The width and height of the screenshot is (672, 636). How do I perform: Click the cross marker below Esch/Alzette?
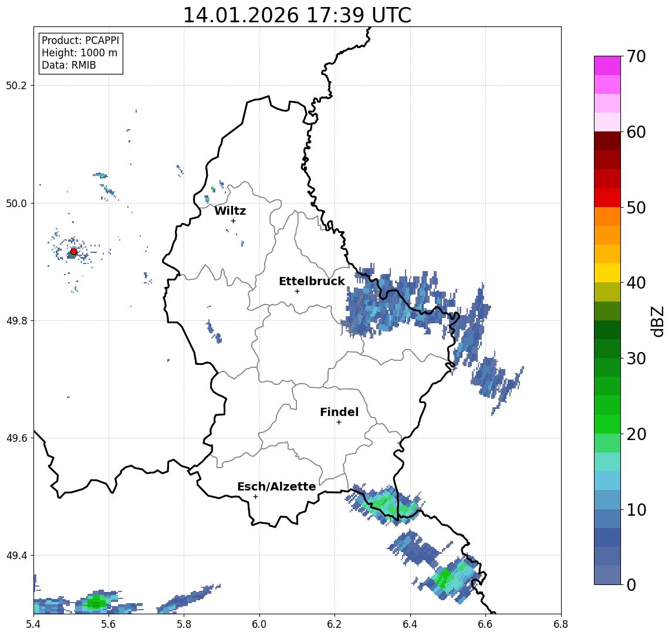[255, 497]
